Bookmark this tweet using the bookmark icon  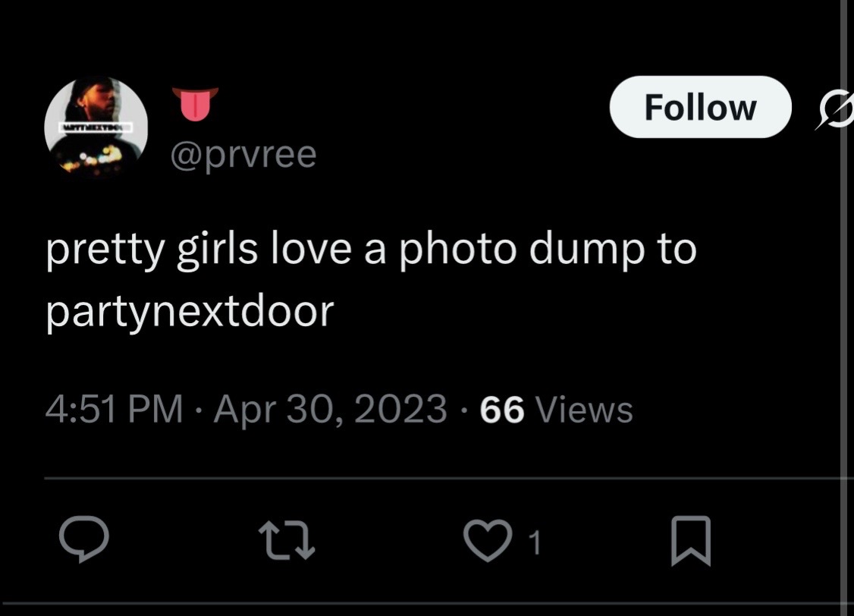(691, 541)
